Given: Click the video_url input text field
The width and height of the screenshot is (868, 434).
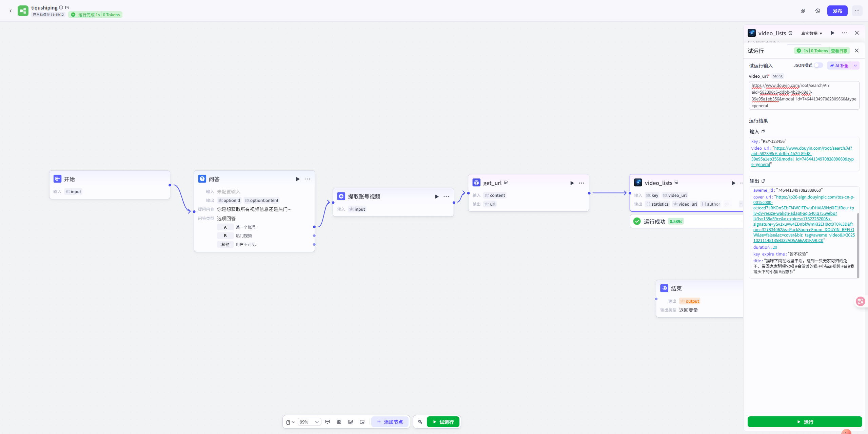Looking at the screenshot, I should click(x=804, y=95).
